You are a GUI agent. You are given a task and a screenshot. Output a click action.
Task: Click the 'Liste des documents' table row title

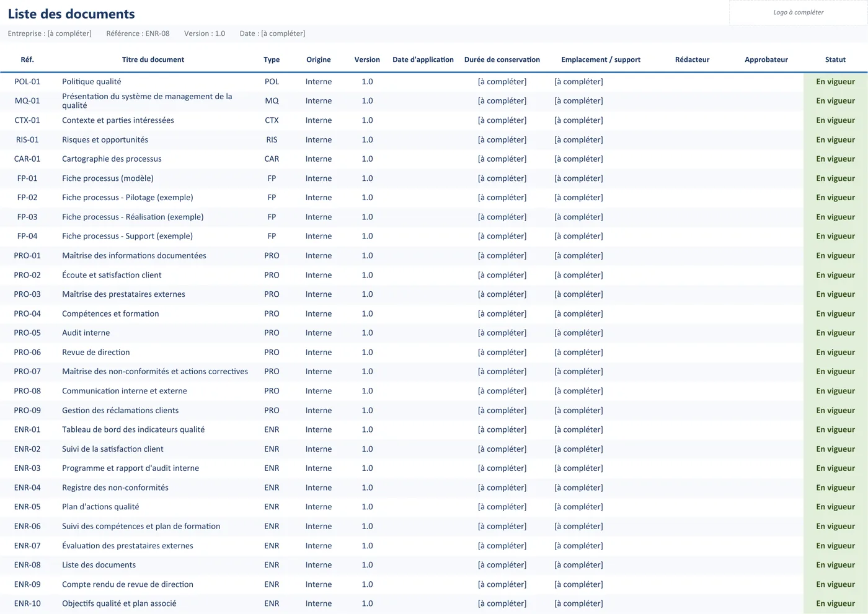point(99,565)
